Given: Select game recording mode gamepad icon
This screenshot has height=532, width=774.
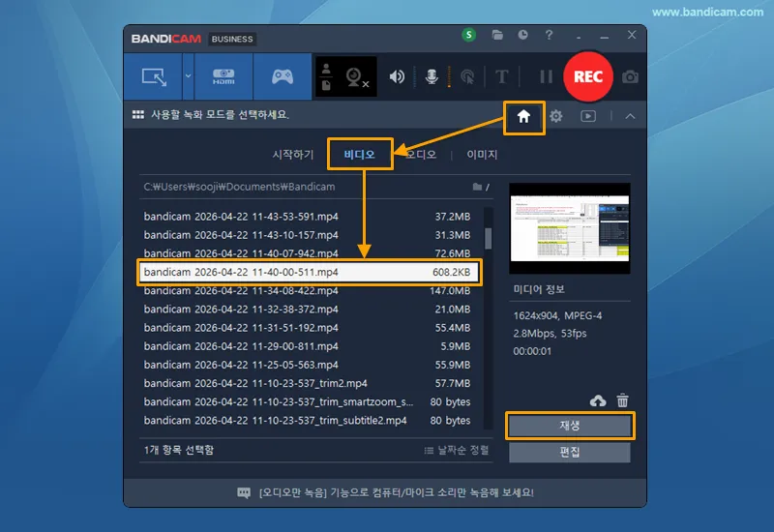Looking at the screenshot, I should 283,76.
